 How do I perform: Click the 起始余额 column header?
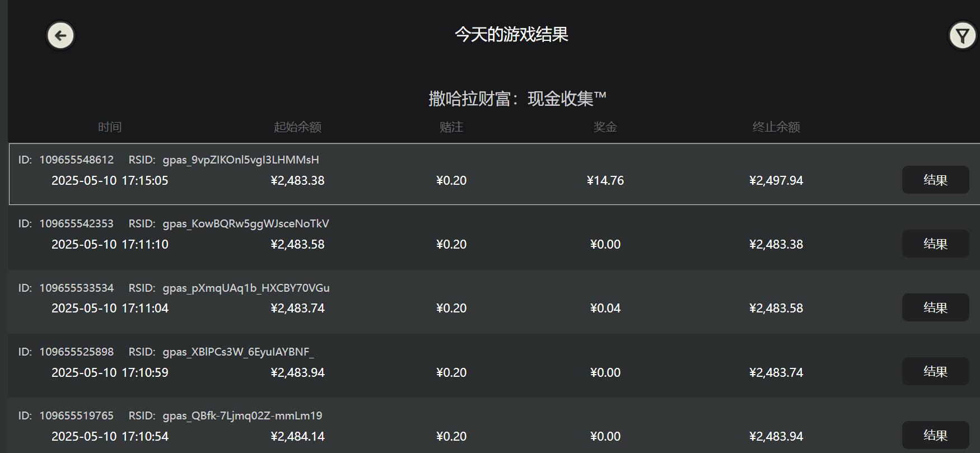(x=297, y=127)
